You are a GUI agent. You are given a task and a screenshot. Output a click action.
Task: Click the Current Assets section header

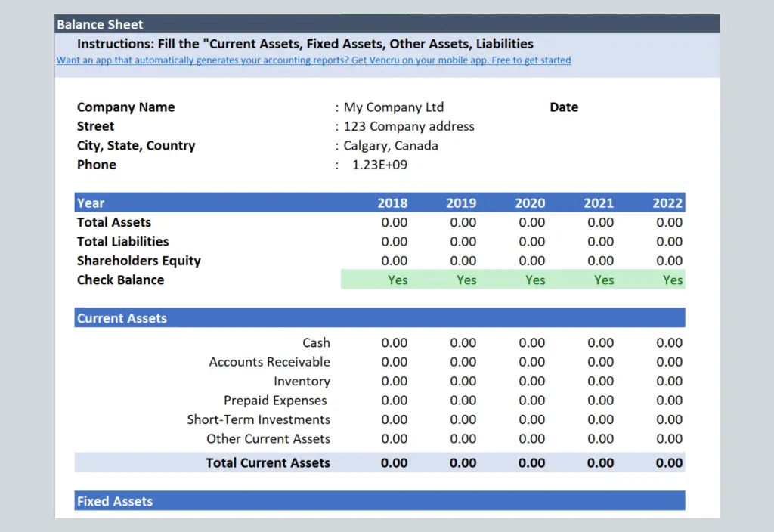coord(122,319)
